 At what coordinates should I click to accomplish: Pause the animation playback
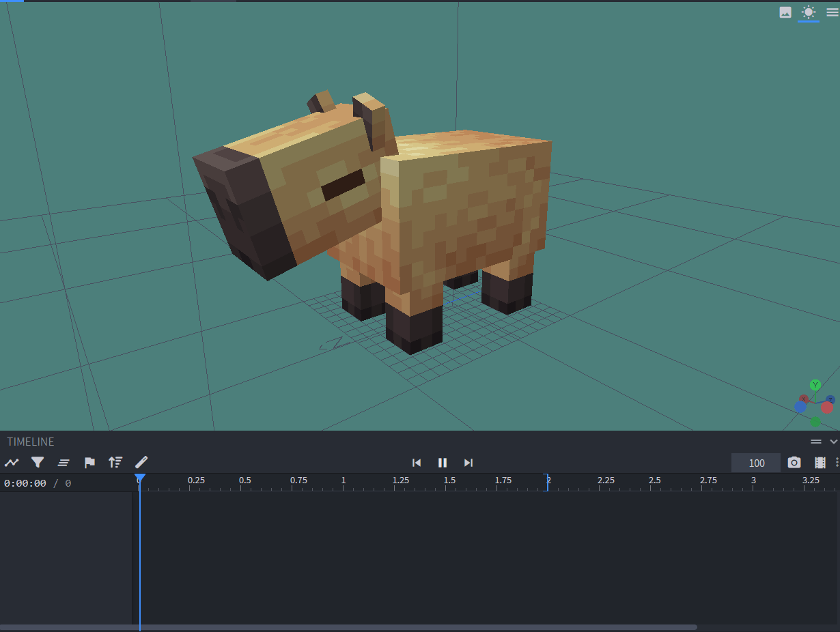click(443, 463)
